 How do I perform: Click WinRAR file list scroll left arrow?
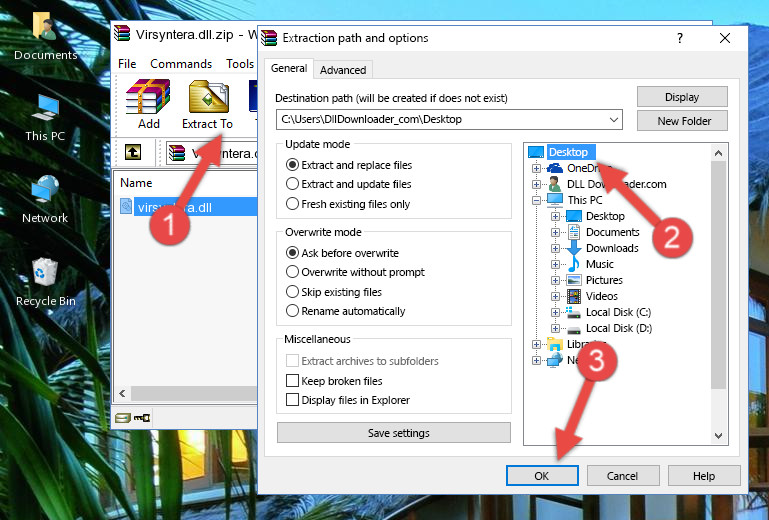(123, 393)
